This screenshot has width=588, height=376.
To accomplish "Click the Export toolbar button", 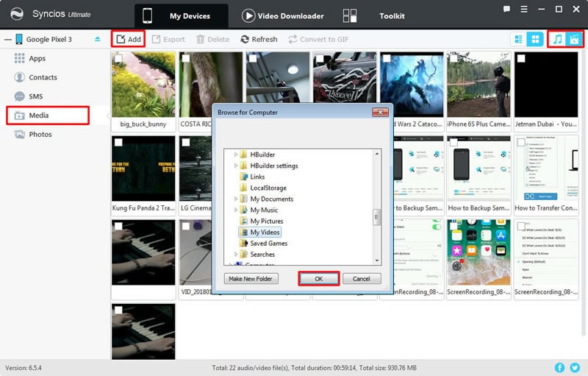I will pos(168,39).
